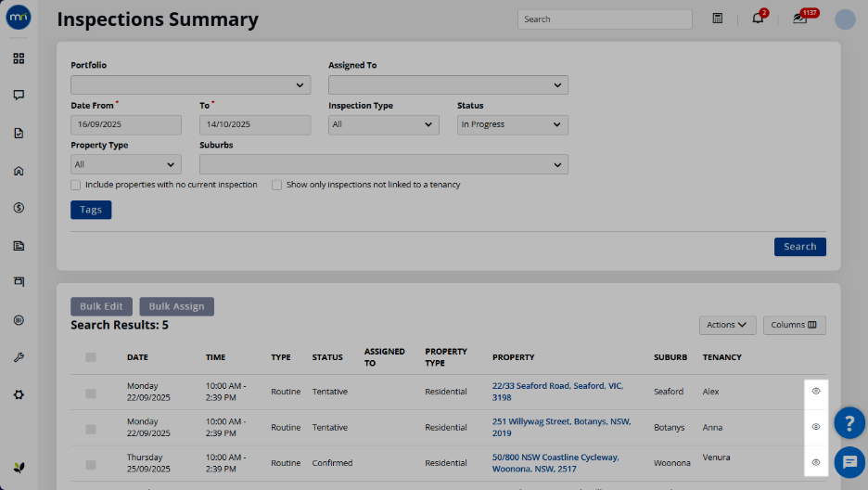Open the Status dropdown showing In Progress

(x=513, y=124)
